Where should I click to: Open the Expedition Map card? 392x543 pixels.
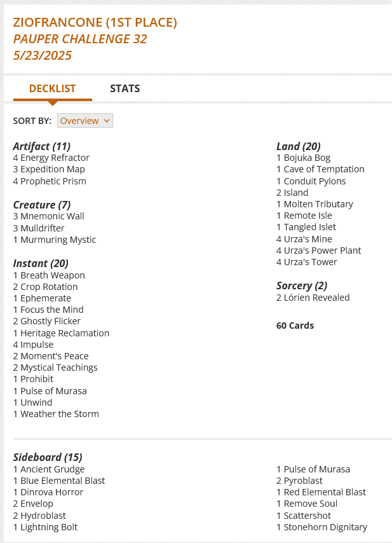(52, 169)
